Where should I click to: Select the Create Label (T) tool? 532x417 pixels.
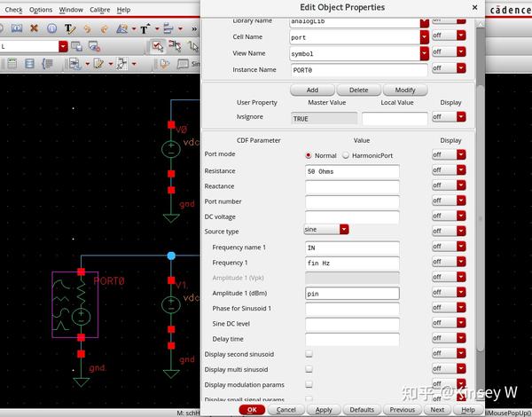tap(145, 29)
